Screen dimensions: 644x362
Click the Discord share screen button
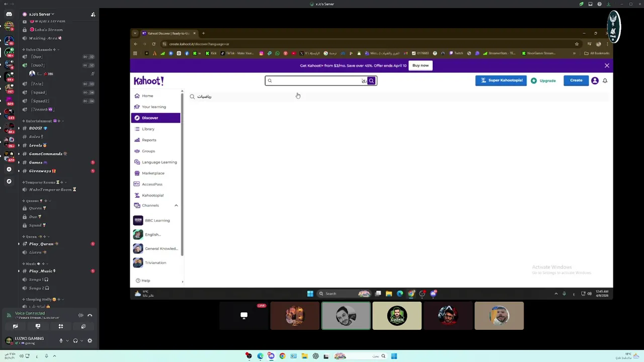(x=38, y=326)
